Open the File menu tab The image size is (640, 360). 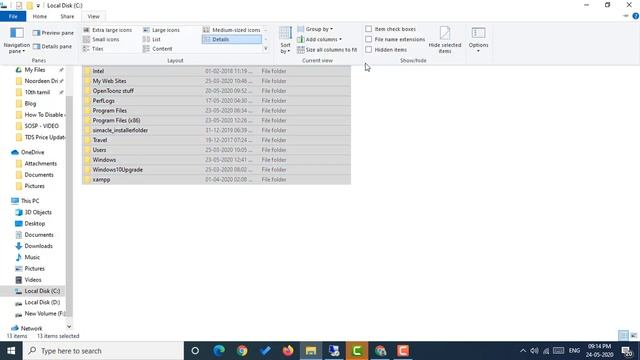pyautogui.click(x=13, y=16)
